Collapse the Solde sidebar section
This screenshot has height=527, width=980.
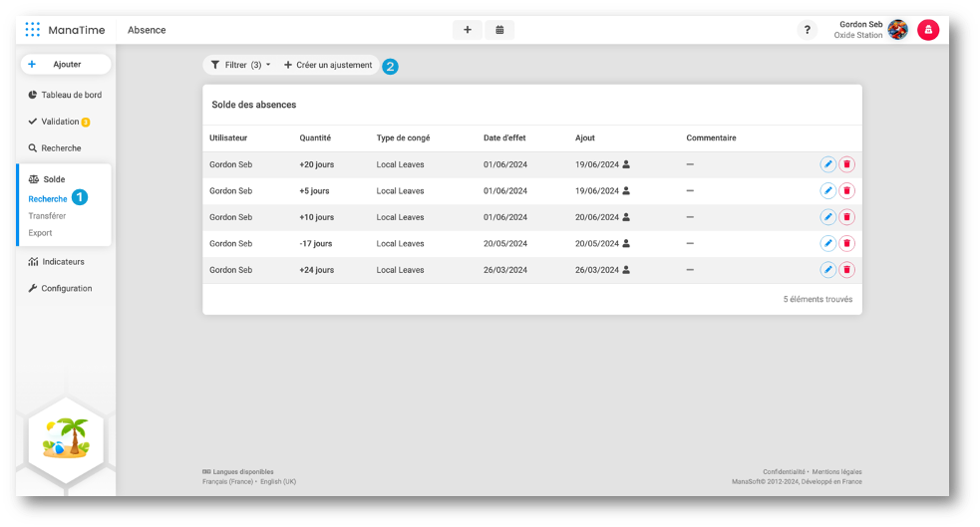pos(54,179)
